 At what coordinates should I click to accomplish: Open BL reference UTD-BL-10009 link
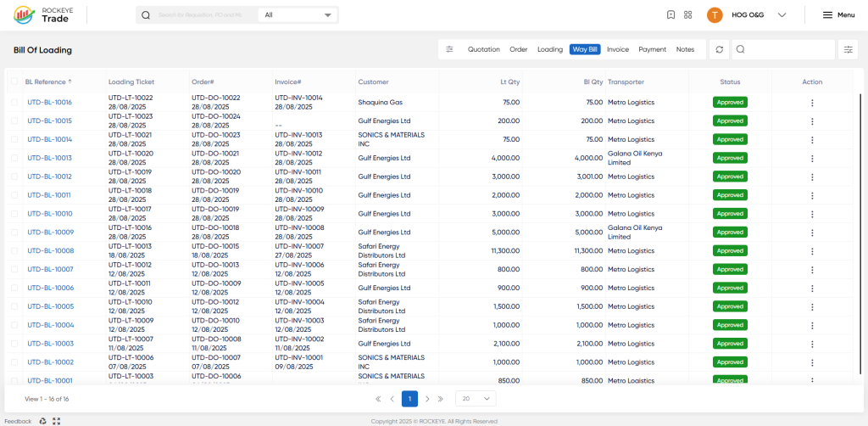point(50,233)
